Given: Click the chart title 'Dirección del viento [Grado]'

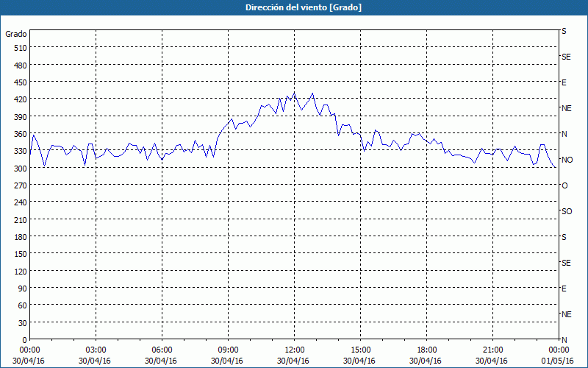Looking at the screenshot, I should click(304, 7).
